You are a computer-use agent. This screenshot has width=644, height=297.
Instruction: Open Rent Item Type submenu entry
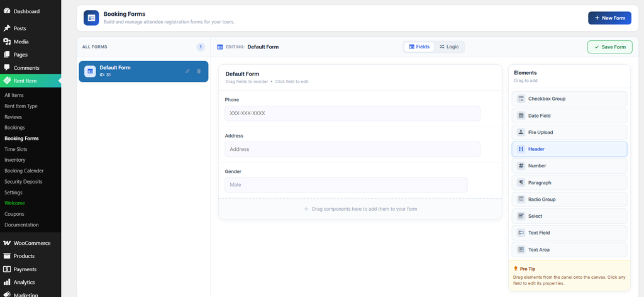tap(21, 106)
